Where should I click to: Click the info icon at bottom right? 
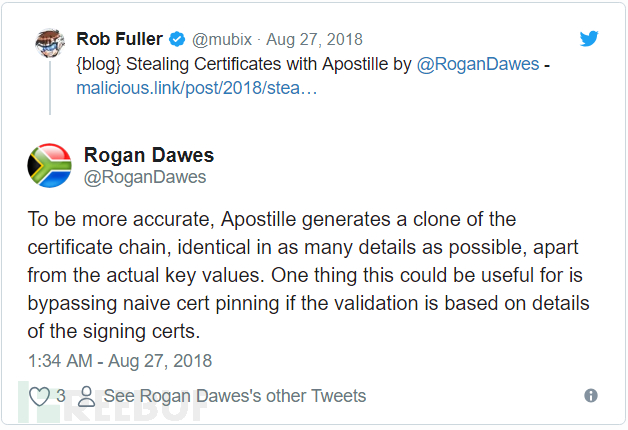pyautogui.click(x=591, y=396)
